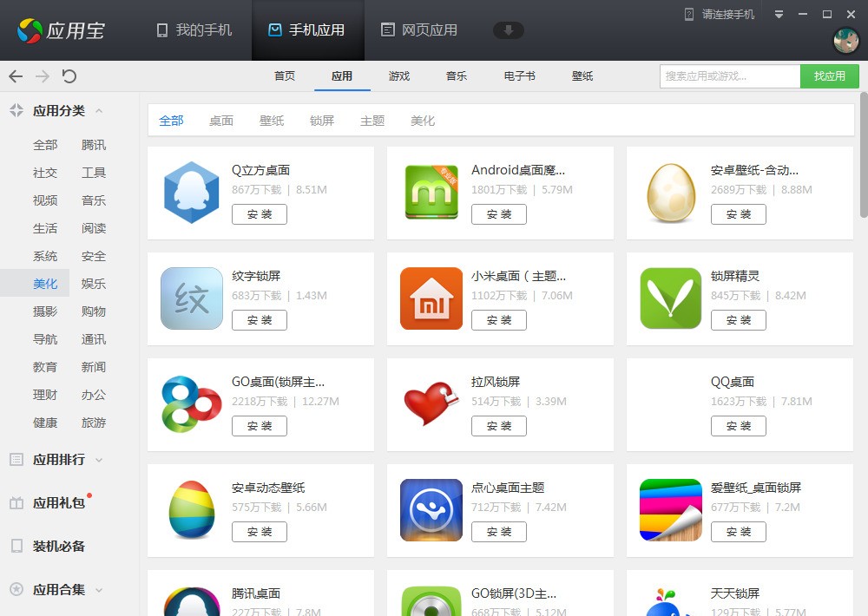The image size is (868, 616).
Task: Click the vertical scrollbar thumb
Action: pyautogui.click(x=864, y=155)
